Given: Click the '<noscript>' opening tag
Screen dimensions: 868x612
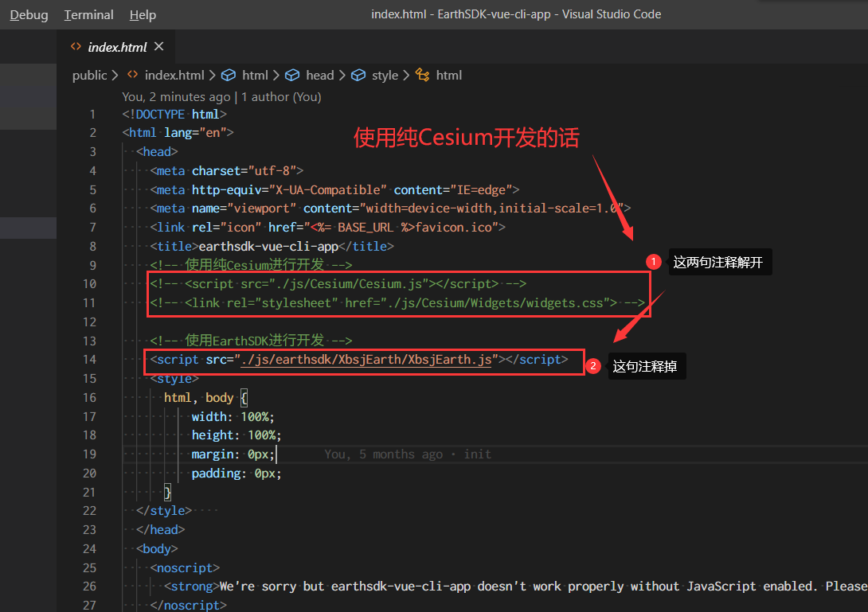Looking at the screenshot, I should 185,568.
